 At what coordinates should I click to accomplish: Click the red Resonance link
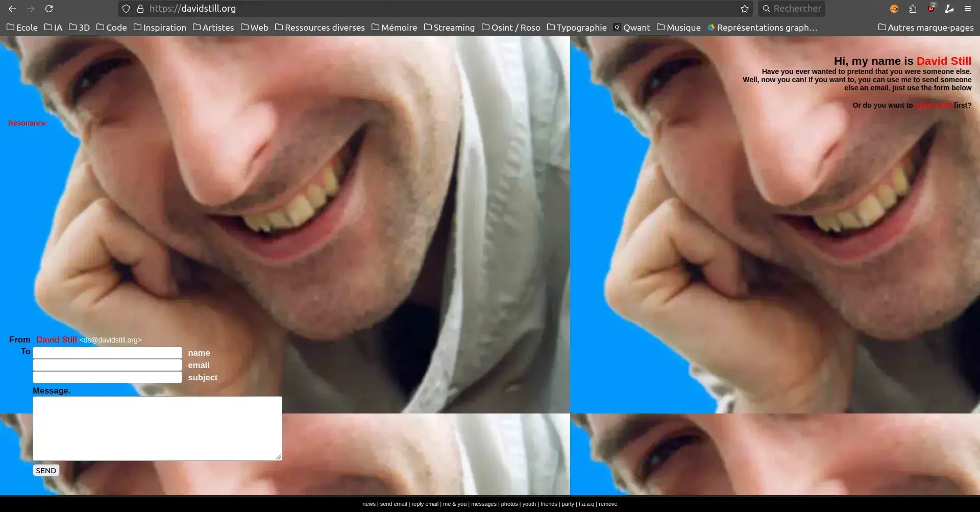tap(27, 123)
